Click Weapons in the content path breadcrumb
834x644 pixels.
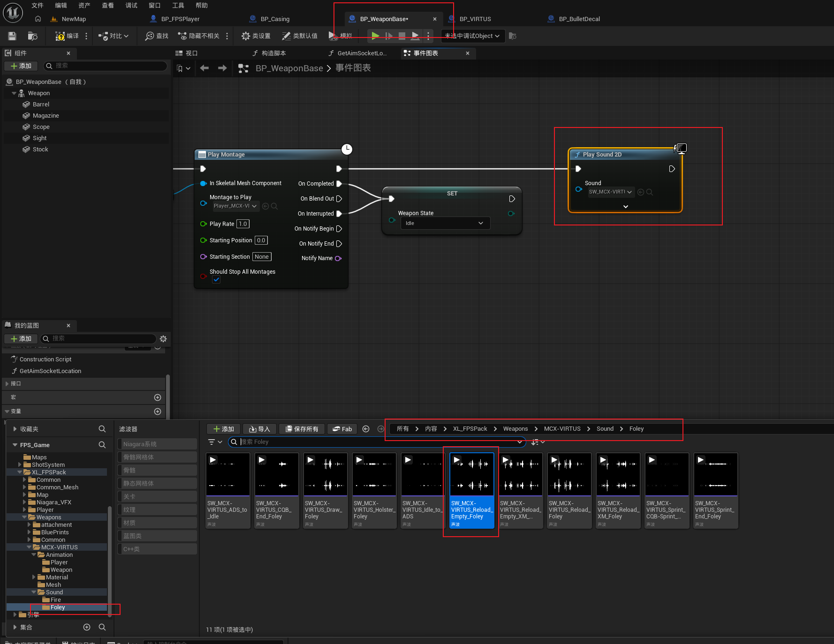pyautogui.click(x=516, y=429)
